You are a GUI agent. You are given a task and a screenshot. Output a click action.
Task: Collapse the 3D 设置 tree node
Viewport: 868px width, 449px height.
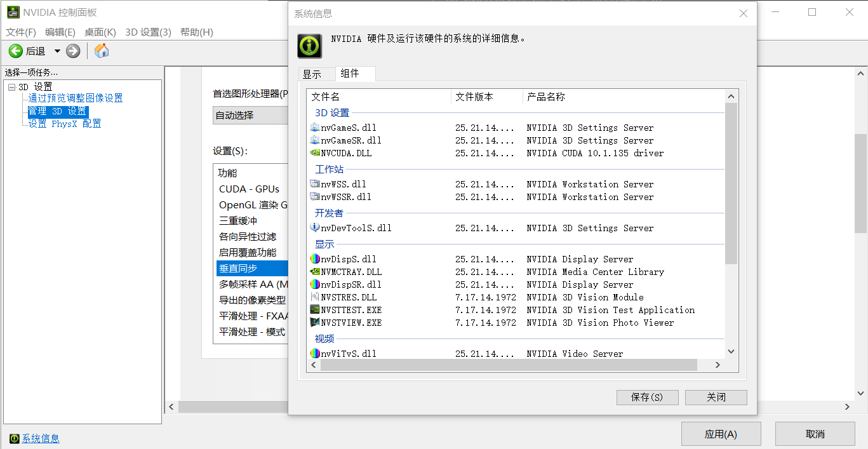[11, 87]
